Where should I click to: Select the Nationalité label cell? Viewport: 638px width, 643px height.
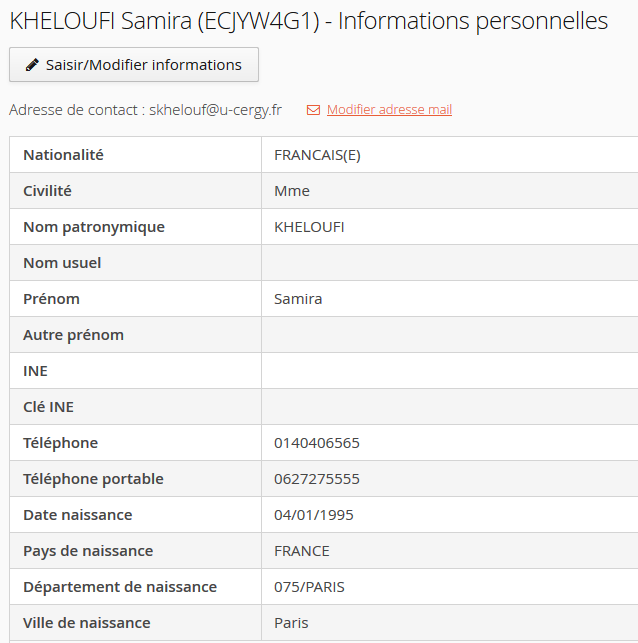click(63, 155)
